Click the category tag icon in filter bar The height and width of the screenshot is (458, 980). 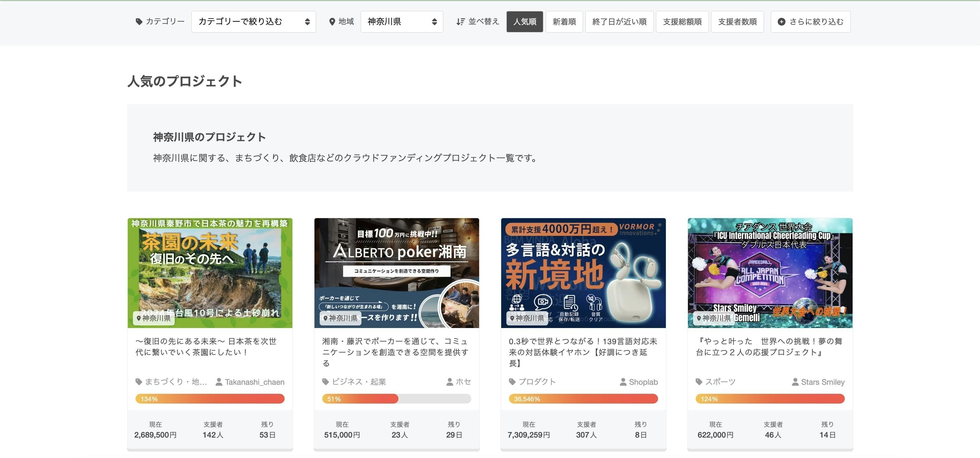(x=139, y=22)
